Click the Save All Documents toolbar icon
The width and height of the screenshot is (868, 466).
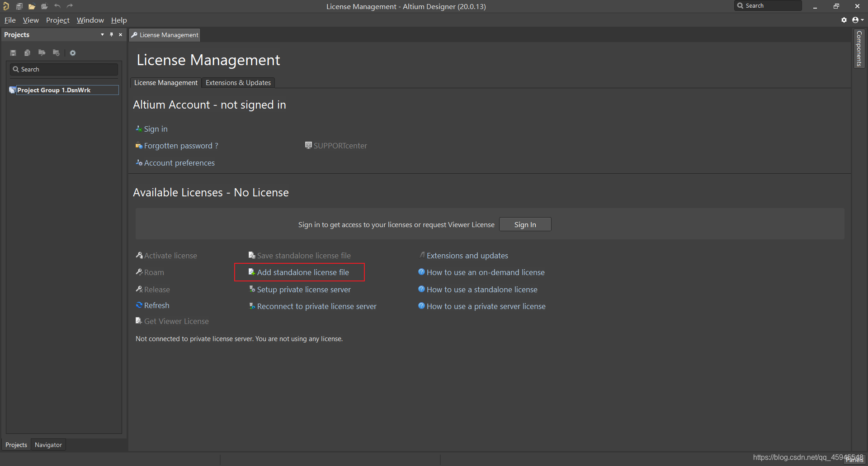pos(19,6)
